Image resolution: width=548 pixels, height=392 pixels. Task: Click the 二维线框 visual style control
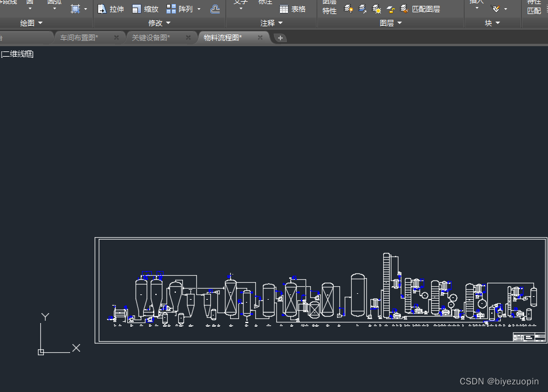pos(17,54)
